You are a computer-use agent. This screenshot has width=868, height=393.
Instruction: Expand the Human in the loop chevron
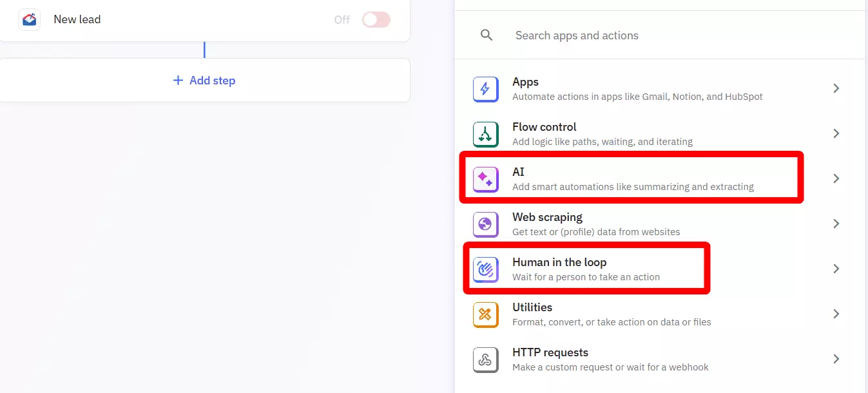(836, 269)
